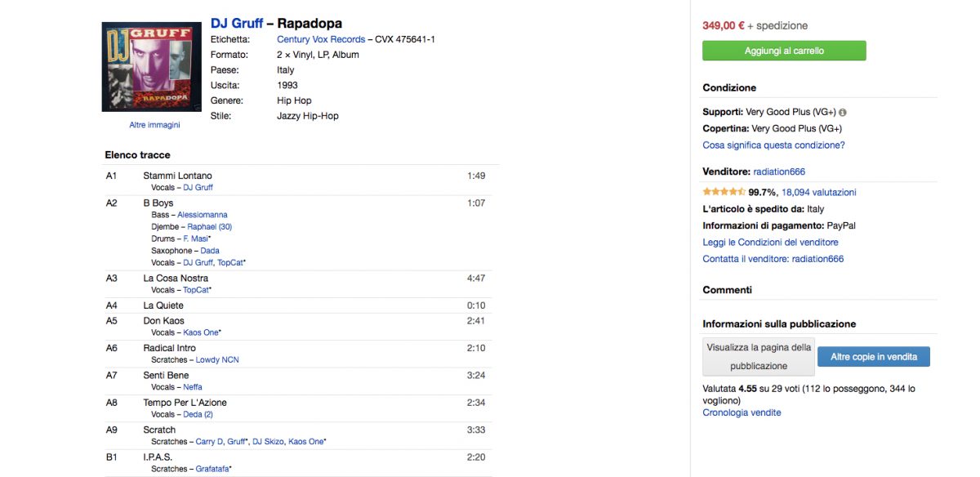The width and height of the screenshot is (980, 477).
Task: View the 18,094 valutazioni feedback link
Action: pyautogui.click(x=819, y=193)
